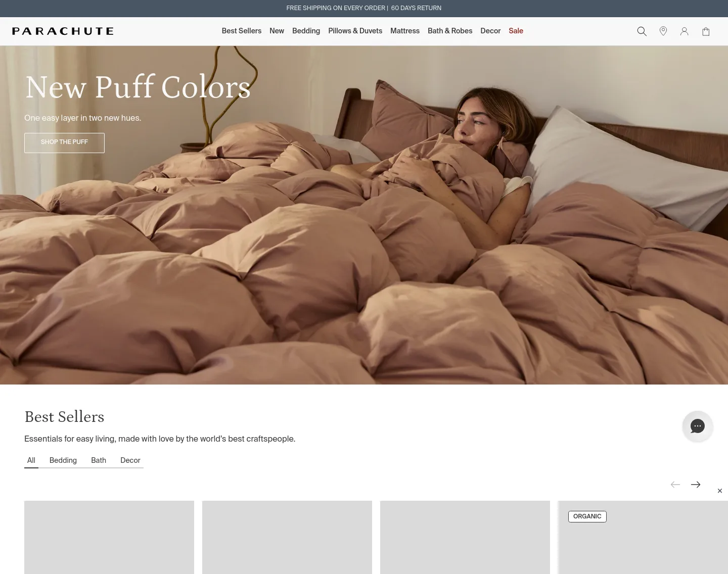Open the third Best Sellers product card
The image size is (728, 574).
tap(465, 537)
